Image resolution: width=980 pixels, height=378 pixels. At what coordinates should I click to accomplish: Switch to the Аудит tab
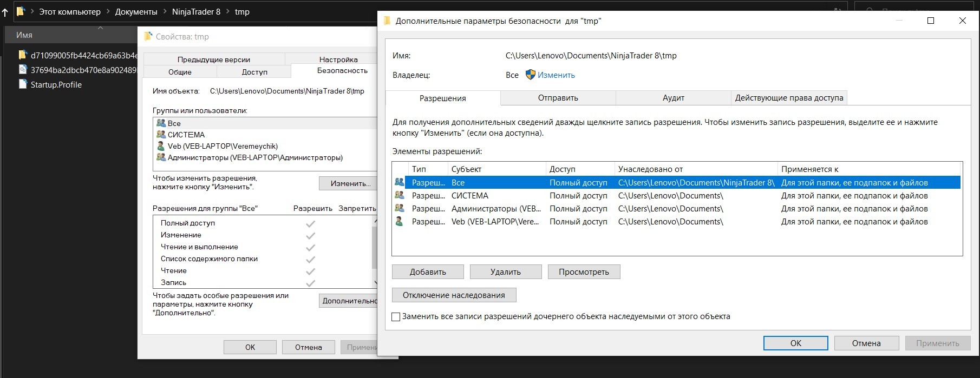(x=673, y=98)
